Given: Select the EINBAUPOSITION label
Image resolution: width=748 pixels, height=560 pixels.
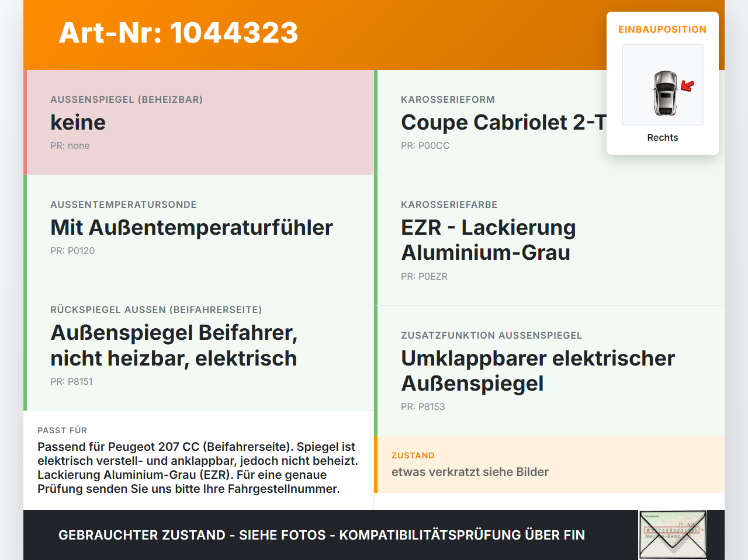Looking at the screenshot, I should click(x=663, y=29).
